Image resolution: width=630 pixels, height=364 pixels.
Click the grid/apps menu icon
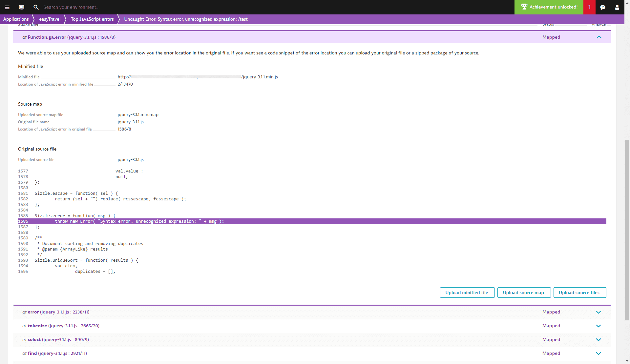[x=21, y=7]
